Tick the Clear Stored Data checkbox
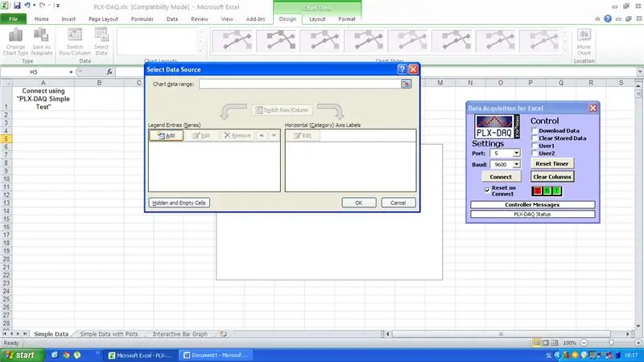Image resolution: width=644 pixels, height=362 pixels. point(535,138)
